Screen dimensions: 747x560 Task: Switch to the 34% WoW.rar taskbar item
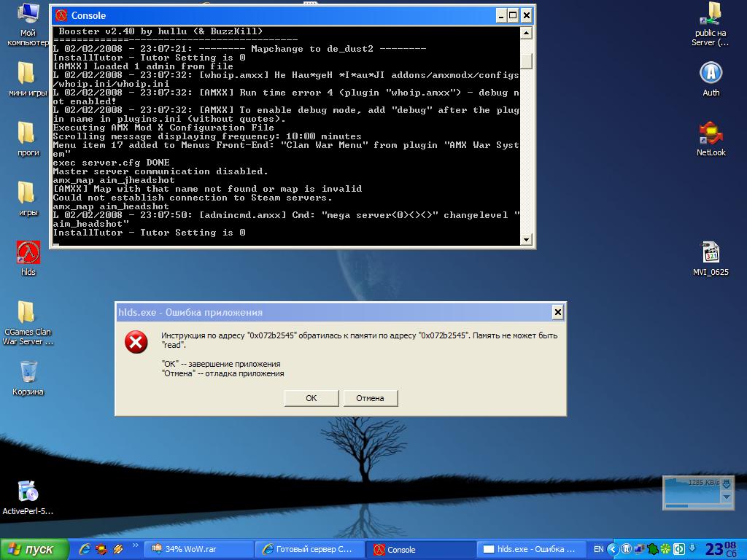click(198, 550)
